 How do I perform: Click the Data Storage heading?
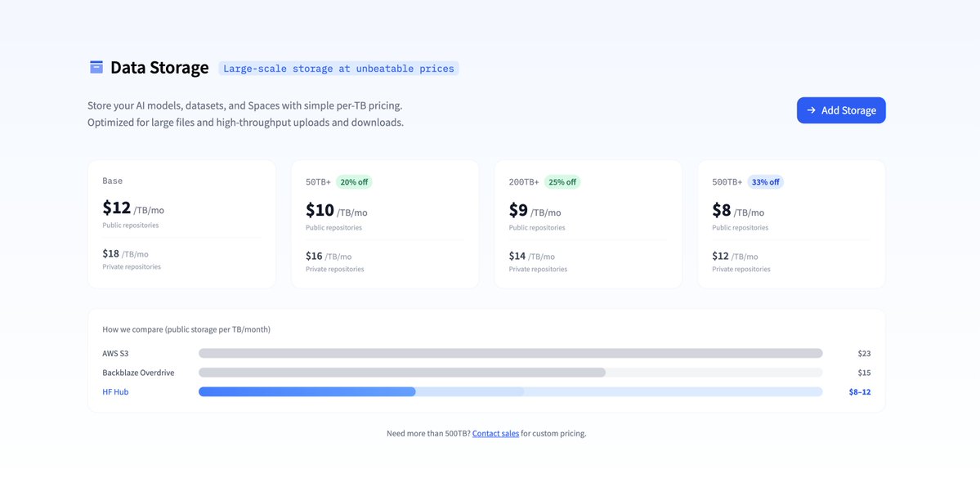159,68
